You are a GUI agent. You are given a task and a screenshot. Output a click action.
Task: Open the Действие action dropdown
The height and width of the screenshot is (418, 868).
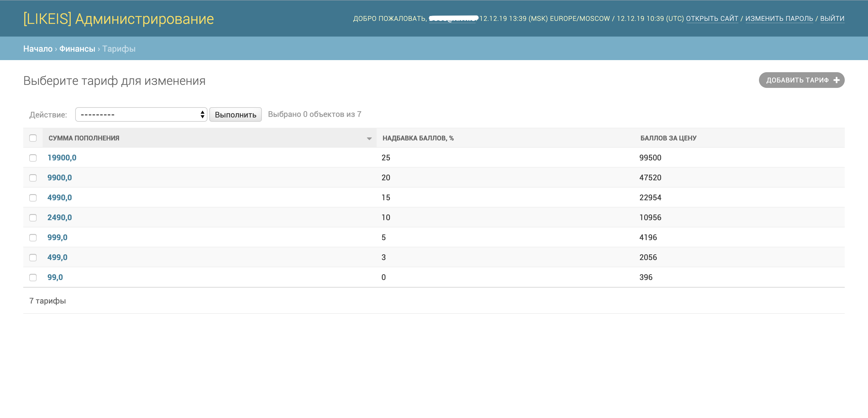[141, 114]
